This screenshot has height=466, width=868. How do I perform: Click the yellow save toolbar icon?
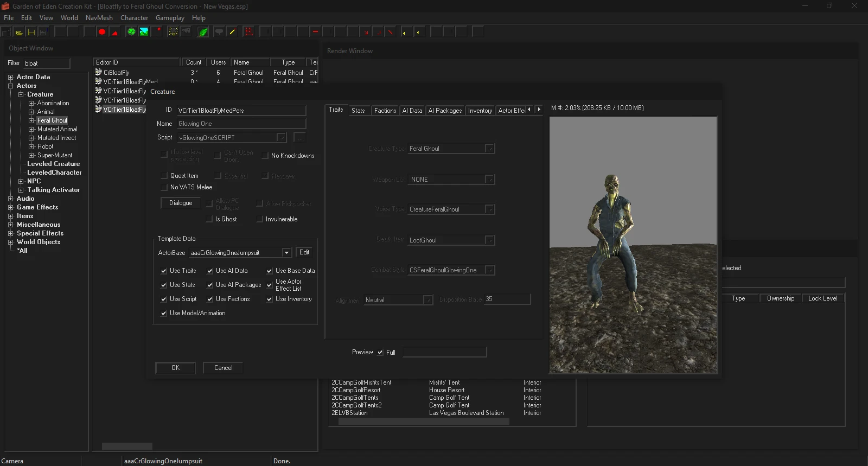31,32
